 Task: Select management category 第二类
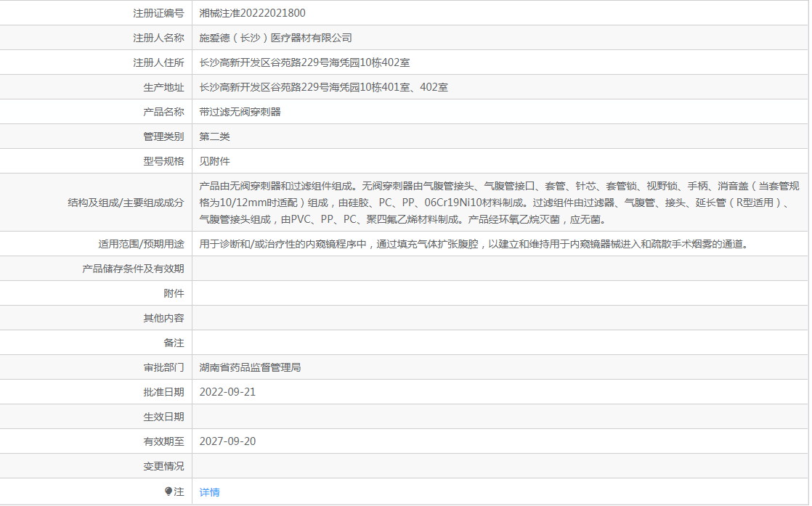(x=214, y=136)
